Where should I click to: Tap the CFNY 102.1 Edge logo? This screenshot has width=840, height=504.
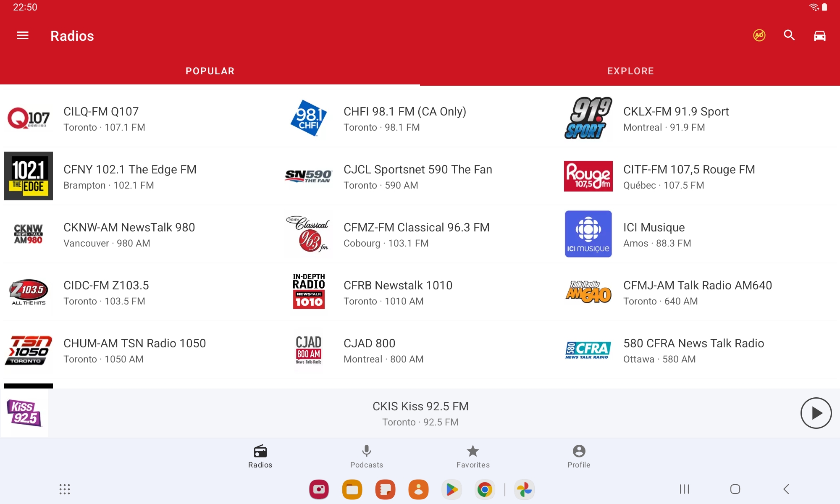coord(29,176)
